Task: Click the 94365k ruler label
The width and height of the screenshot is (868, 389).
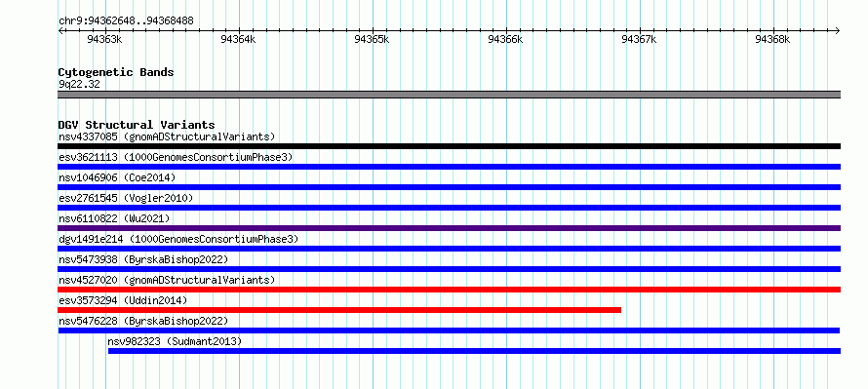Action: (x=372, y=39)
